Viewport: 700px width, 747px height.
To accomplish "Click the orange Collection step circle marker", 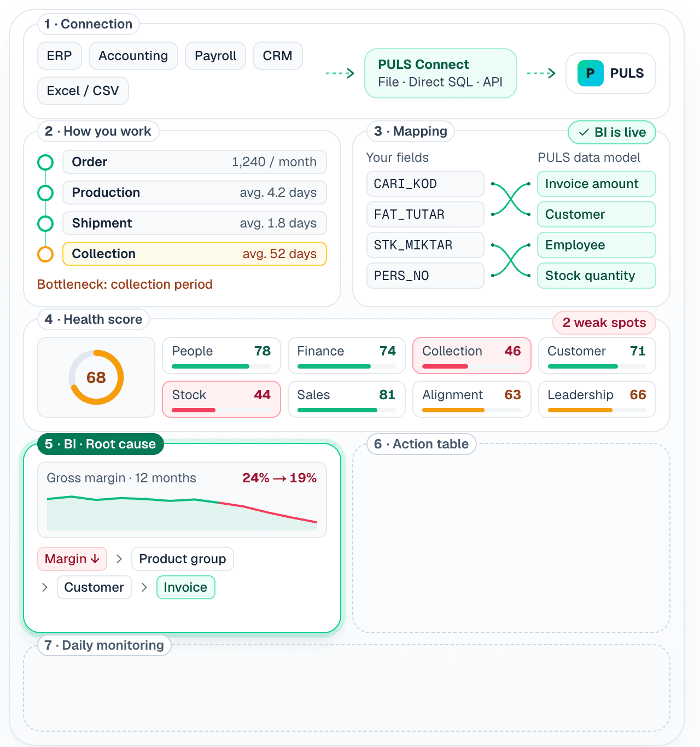I will coord(45,254).
